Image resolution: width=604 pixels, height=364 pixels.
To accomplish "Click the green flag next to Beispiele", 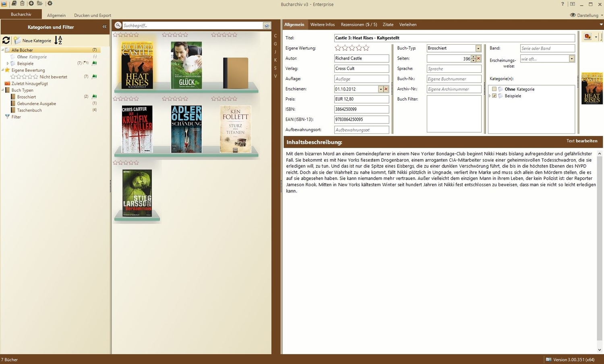I will pos(95,63).
